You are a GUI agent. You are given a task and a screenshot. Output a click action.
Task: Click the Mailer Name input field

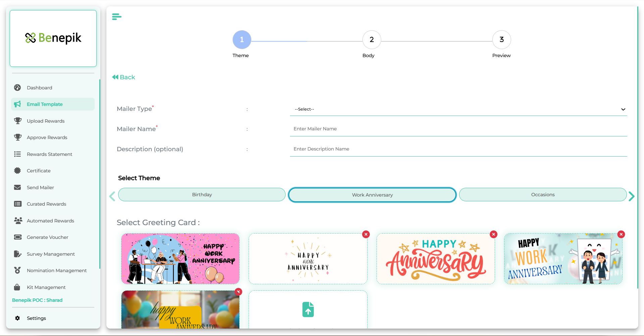click(x=458, y=129)
